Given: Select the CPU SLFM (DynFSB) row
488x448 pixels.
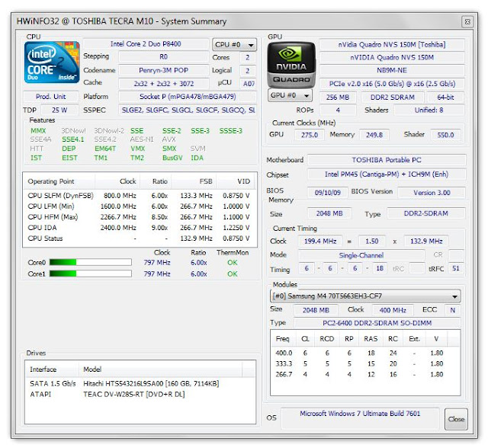Looking at the screenshot, I should (x=140, y=196).
